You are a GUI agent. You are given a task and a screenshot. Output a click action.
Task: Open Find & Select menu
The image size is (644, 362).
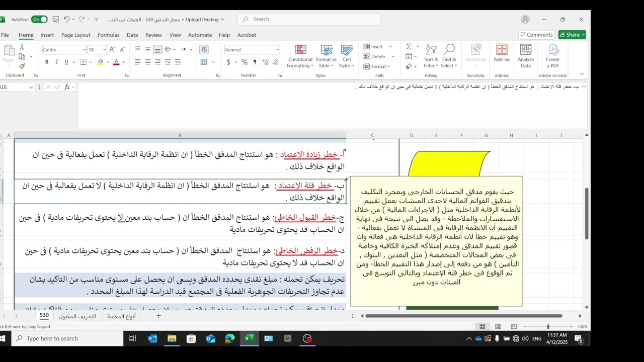(x=449, y=56)
